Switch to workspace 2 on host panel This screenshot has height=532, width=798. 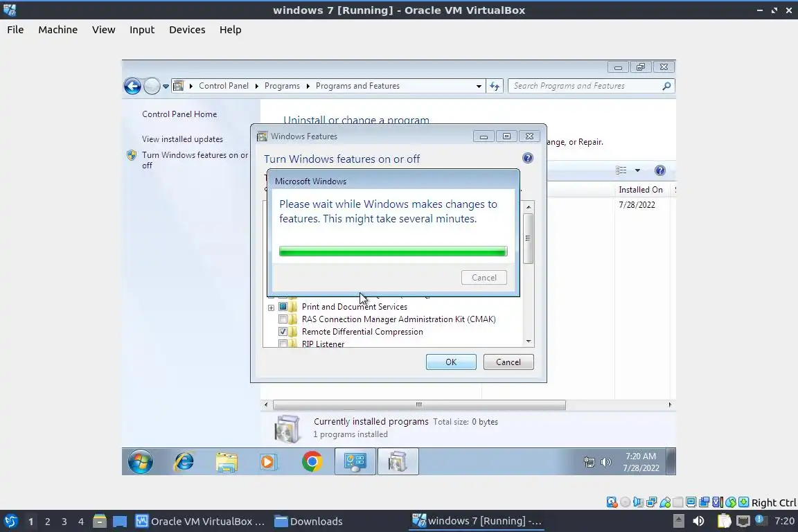47,522
